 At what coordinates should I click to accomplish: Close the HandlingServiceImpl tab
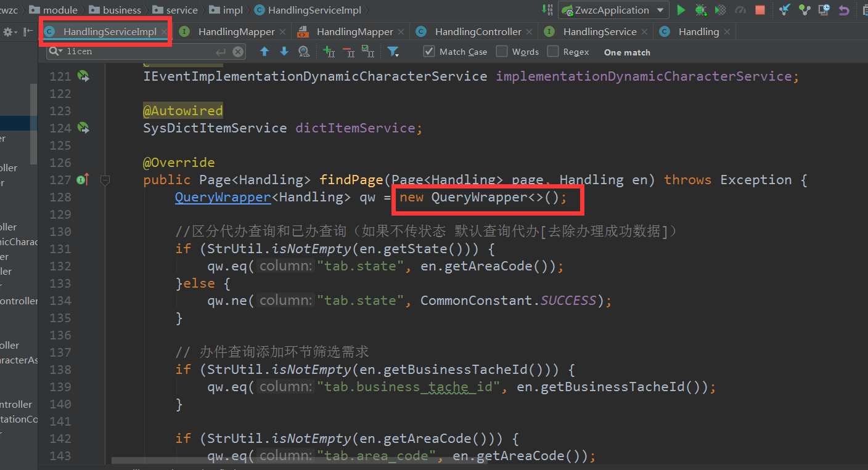click(164, 32)
